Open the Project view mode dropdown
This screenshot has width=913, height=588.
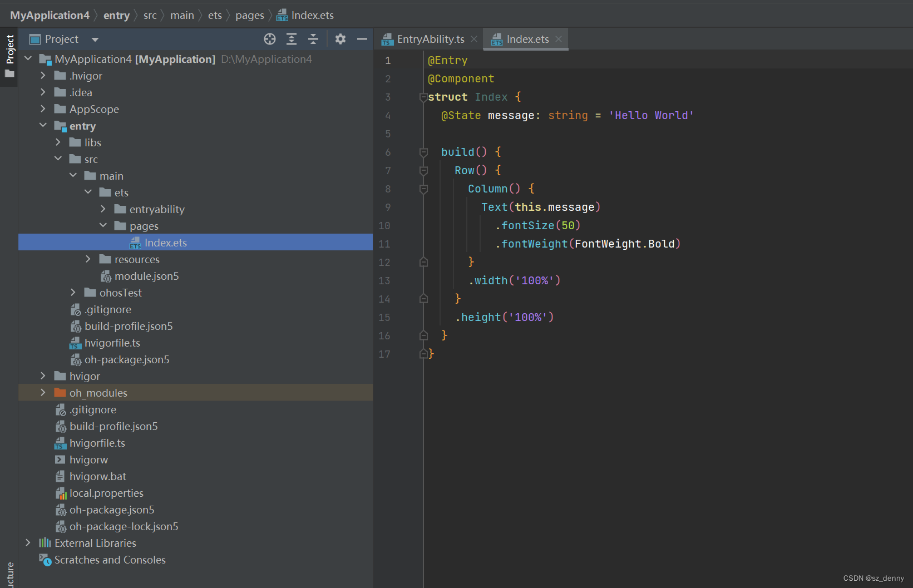(95, 39)
